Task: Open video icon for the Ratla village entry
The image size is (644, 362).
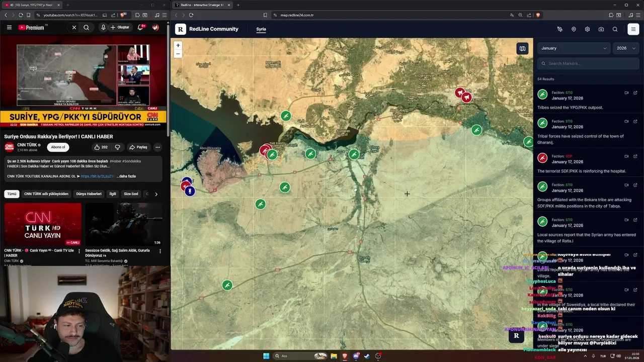Action: [x=626, y=220]
